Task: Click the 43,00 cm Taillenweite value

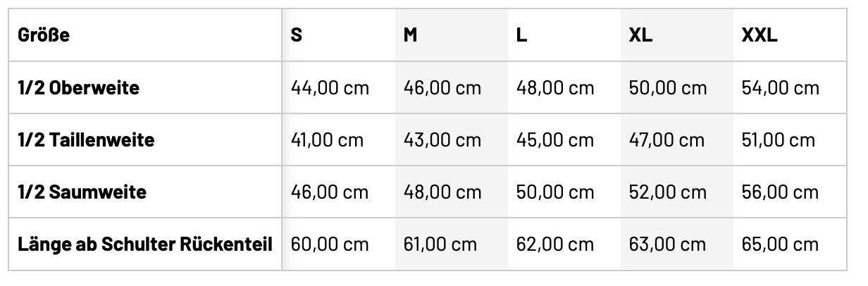Action: pyautogui.click(x=442, y=140)
